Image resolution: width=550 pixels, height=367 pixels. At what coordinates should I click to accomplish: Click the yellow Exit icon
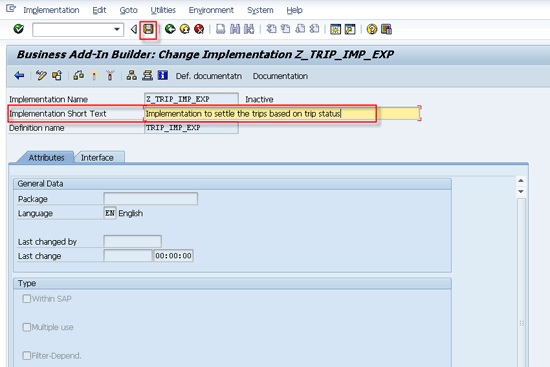point(185,29)
